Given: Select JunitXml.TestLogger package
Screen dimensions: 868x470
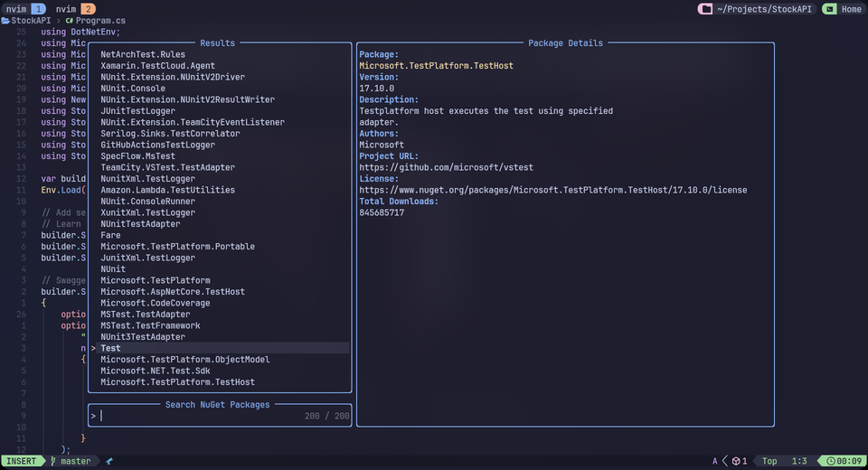Looking at the screenshot, I should (147, 258).
